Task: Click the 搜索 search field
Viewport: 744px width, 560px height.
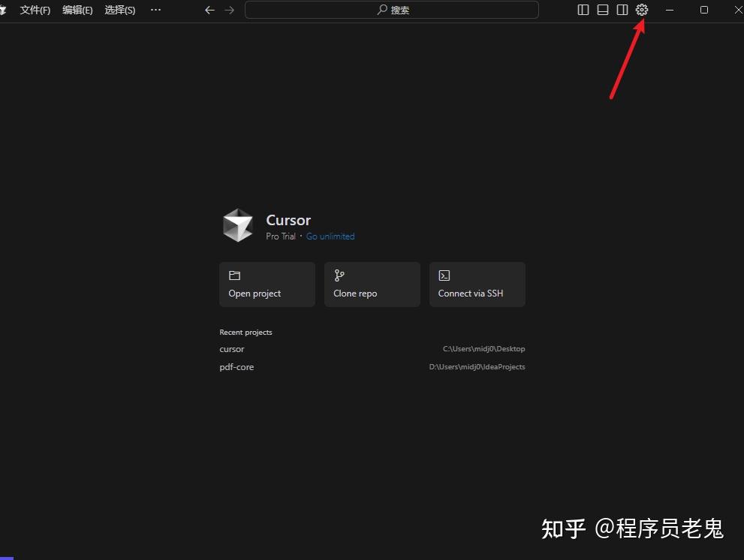Action: 391,10
